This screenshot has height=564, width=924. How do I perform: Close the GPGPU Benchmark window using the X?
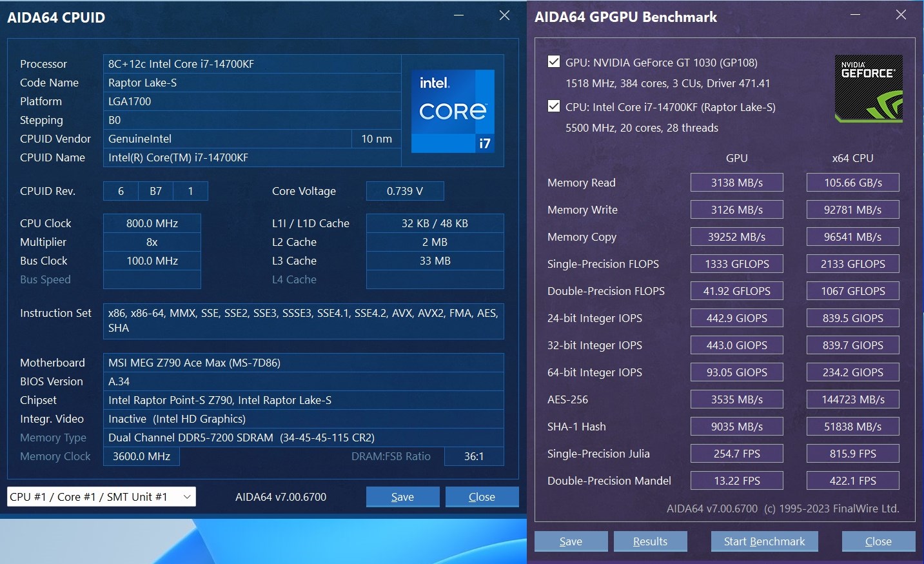click(901, 15)
